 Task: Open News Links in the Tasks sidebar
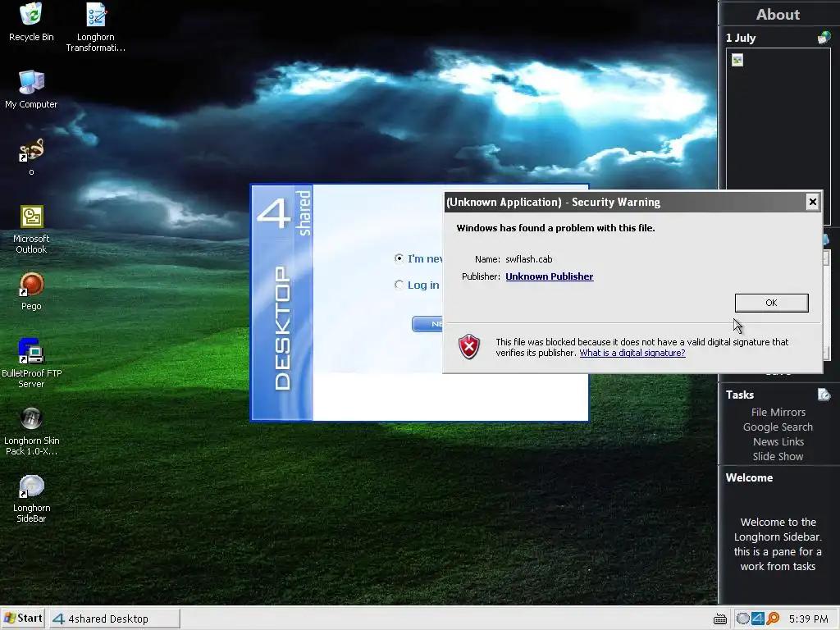[778, 442]
